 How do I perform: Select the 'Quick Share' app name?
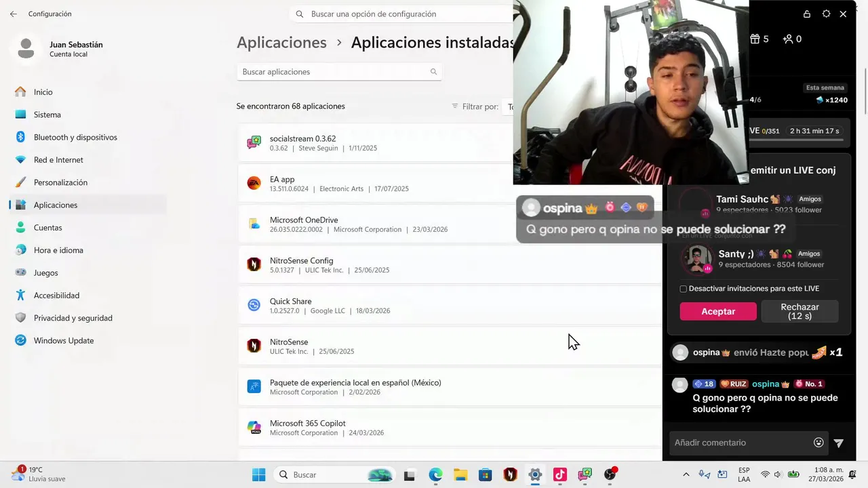tap(290, 302)
